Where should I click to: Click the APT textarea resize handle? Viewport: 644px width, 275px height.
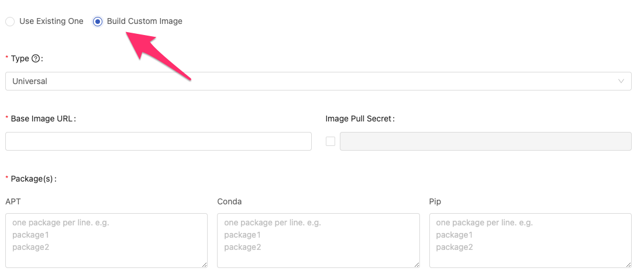click(205, 265)
